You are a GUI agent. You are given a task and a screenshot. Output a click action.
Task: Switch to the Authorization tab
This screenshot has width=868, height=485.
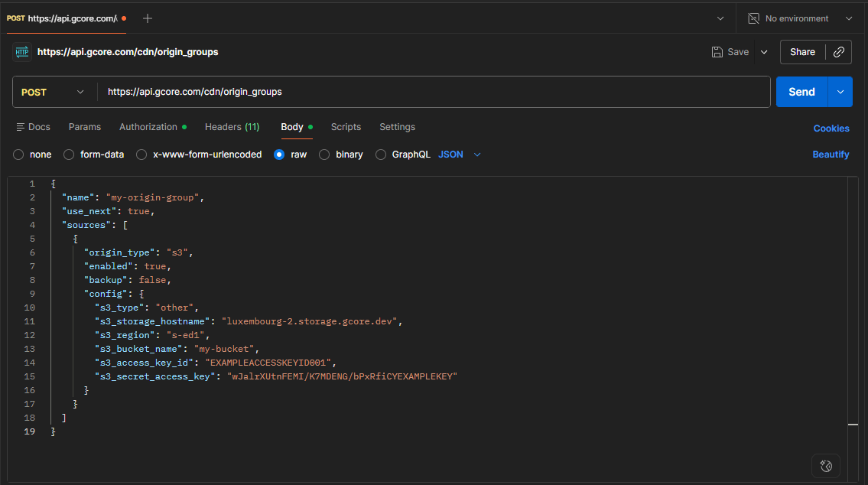pos(153,127)
